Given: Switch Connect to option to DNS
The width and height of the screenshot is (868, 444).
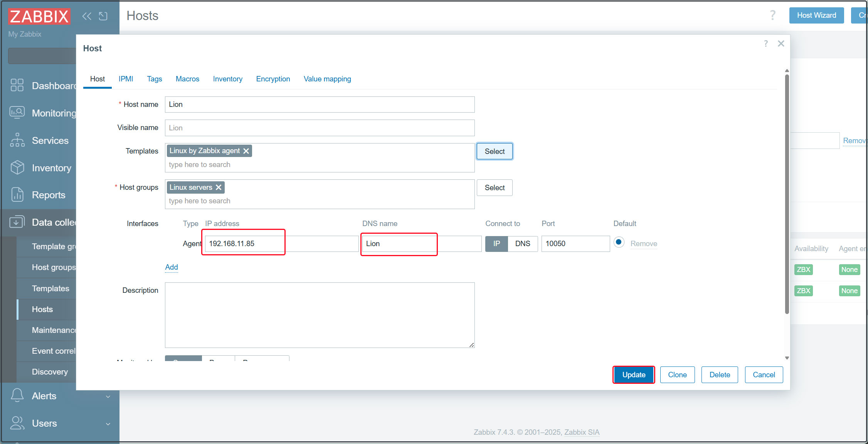Looking at the screenshot, I should pos(523,243).
